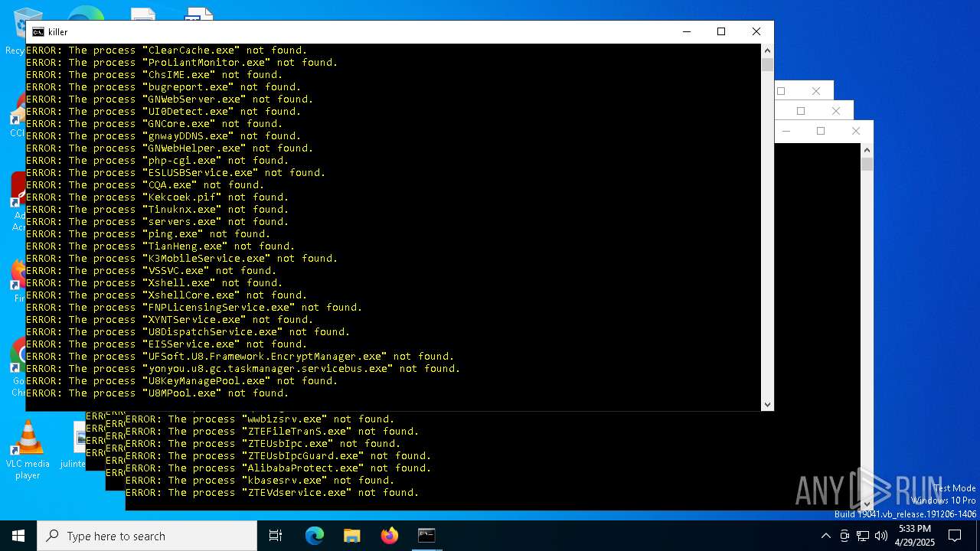
Task: Close the second background console window
Action: tap(816, 91)
